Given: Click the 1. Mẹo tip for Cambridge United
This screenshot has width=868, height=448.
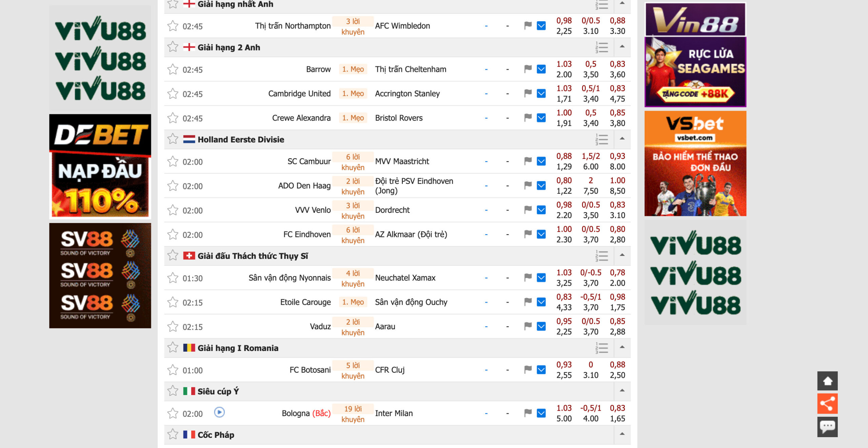Looking at the screenshot, I should 353,93.
